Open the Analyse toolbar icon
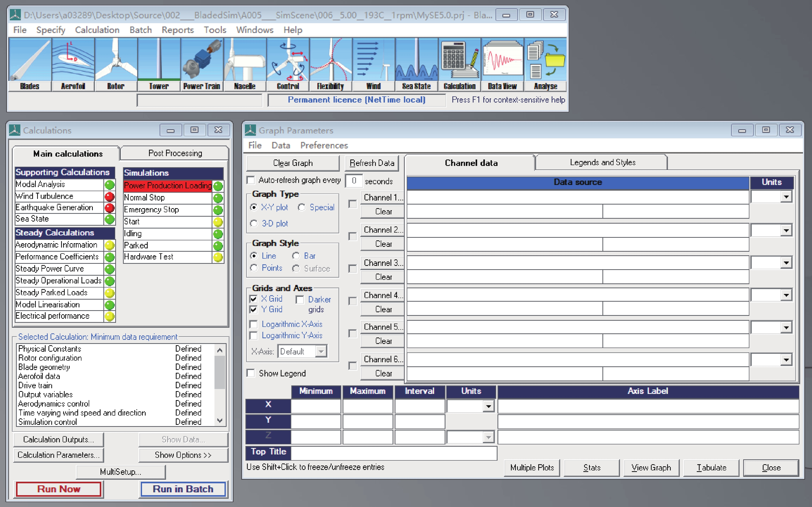The width and height of the screenshot is (812, 507). point(545,64)
